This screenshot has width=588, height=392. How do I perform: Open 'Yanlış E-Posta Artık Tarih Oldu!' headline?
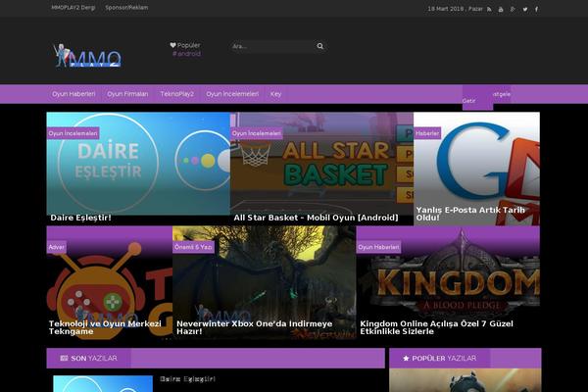470,214
